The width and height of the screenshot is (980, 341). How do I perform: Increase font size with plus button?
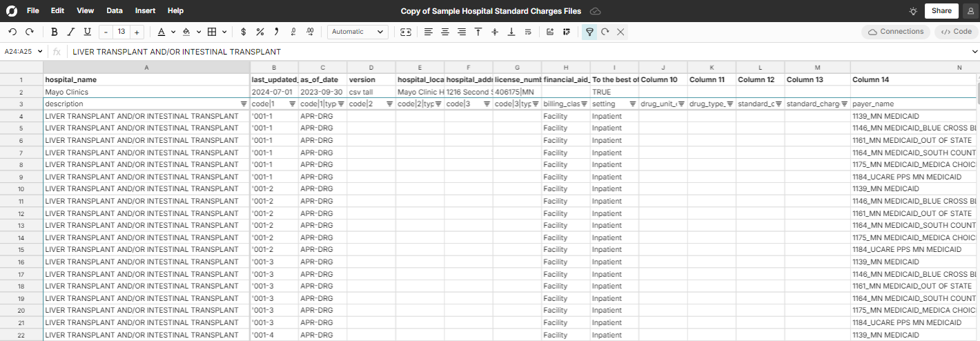click(x=137, y=32)
